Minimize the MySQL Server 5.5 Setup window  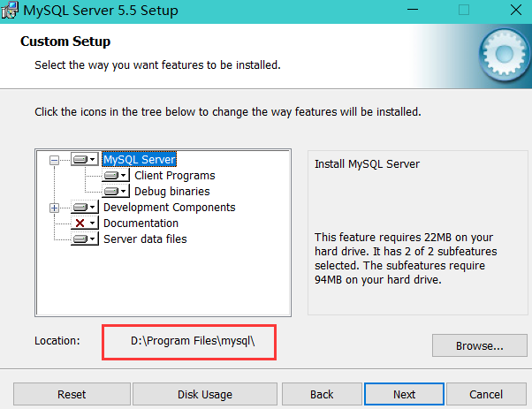413,10
